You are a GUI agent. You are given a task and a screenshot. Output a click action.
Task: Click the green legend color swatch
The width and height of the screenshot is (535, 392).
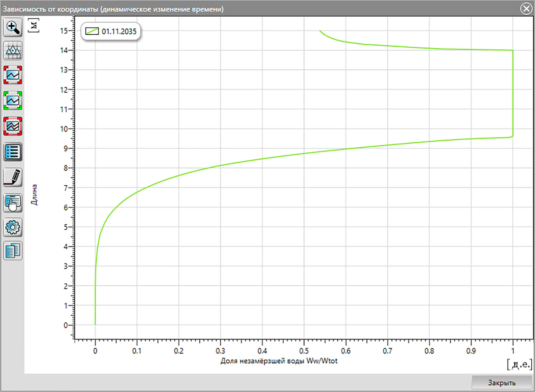[92, 31]
